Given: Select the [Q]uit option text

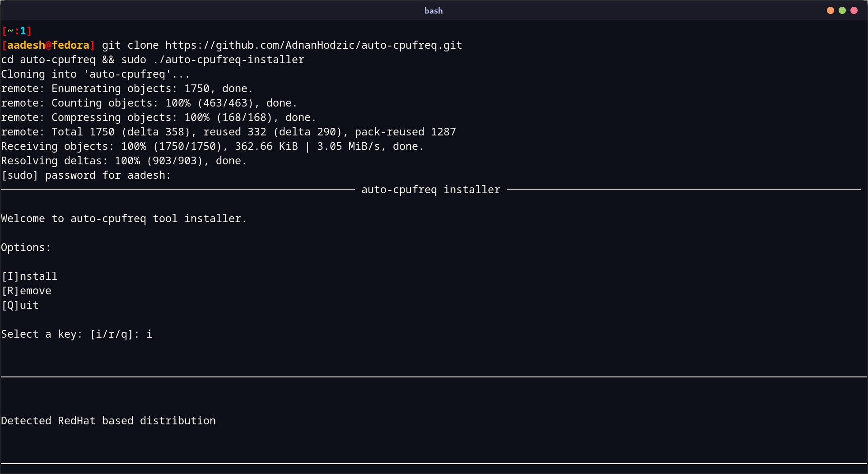Looking at the screenshot, I should click(19, 305).
